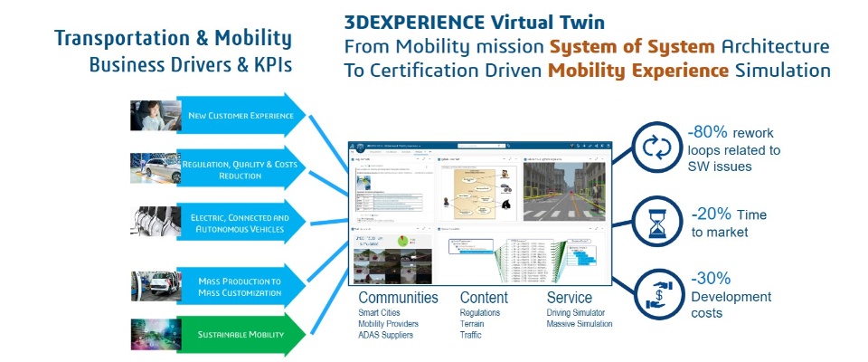This screenshot has width=868, height=362.
Task: Click the beige use case diagram
Action: tap(475, 194)
